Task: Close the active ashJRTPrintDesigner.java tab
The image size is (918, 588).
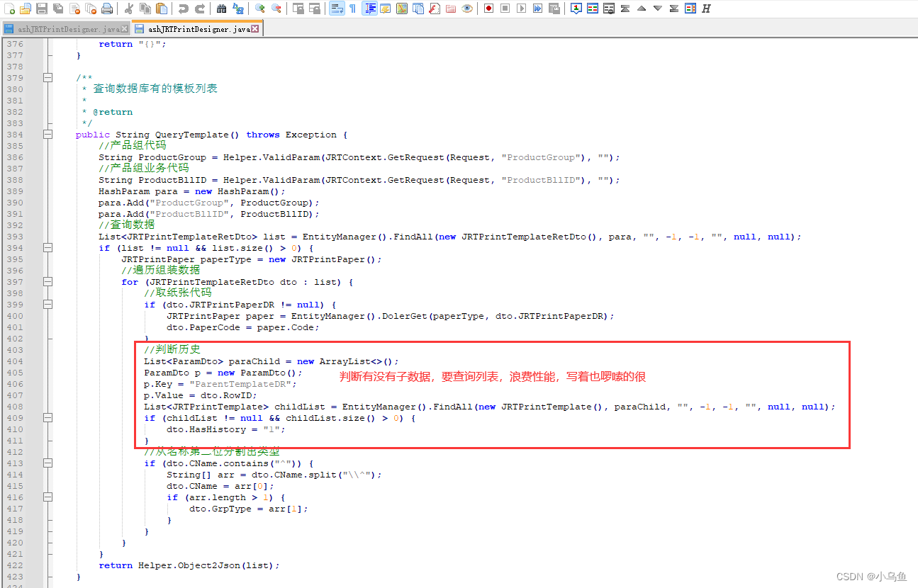Action: click(x=255, y=29)
